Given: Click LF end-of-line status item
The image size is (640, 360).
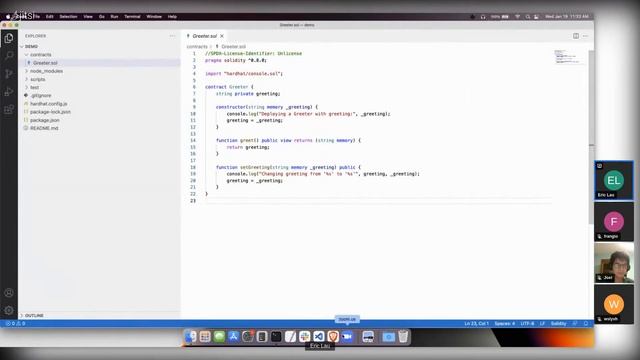Looking at the screenshot, I should tap(542, 323).
